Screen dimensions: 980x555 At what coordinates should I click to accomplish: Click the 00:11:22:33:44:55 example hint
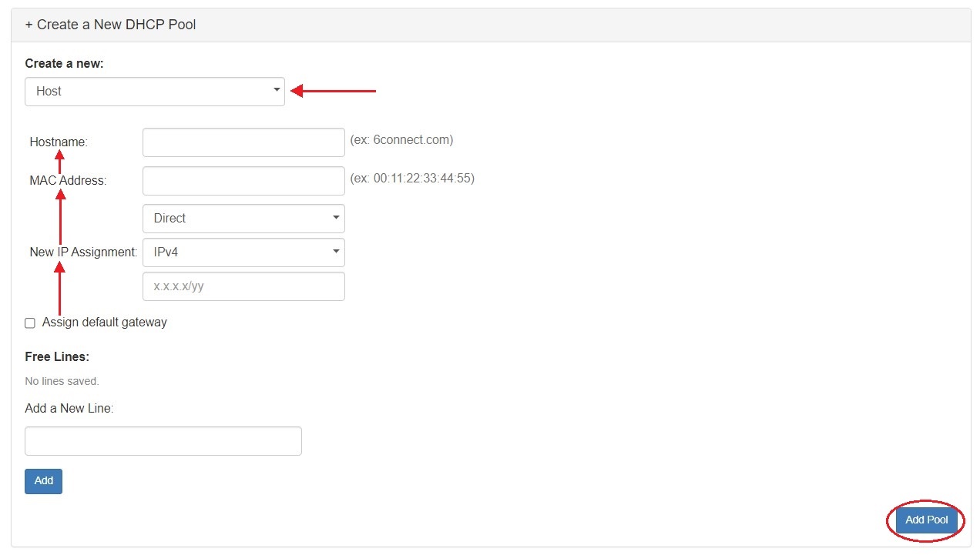[412, 179]
